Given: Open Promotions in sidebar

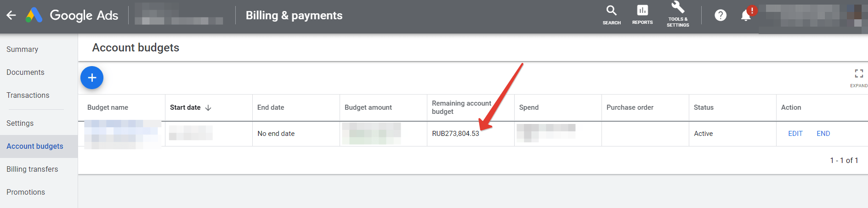Looking at the screenshot, I should point(26,192).
